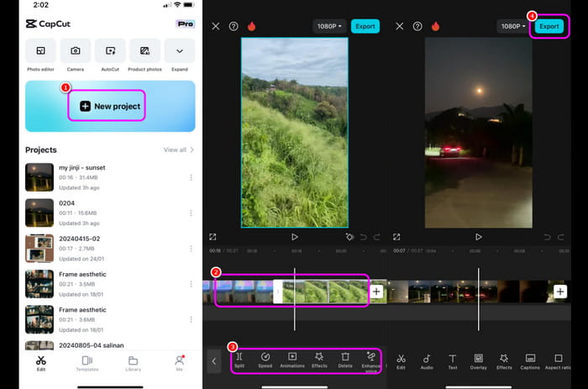Add a clip with plus in right timeline
The image size is (588, 389).
560,292
